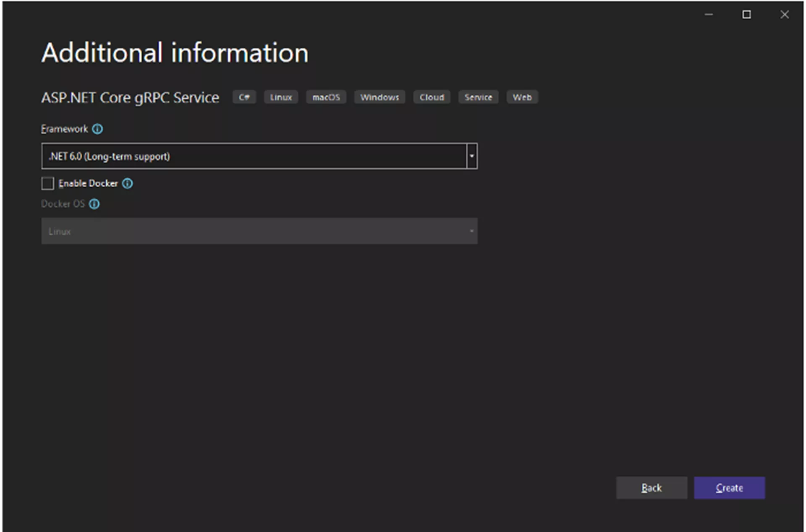
Task: Open the Framework .NET 6.0 dropdown
Action: (259, 156)
